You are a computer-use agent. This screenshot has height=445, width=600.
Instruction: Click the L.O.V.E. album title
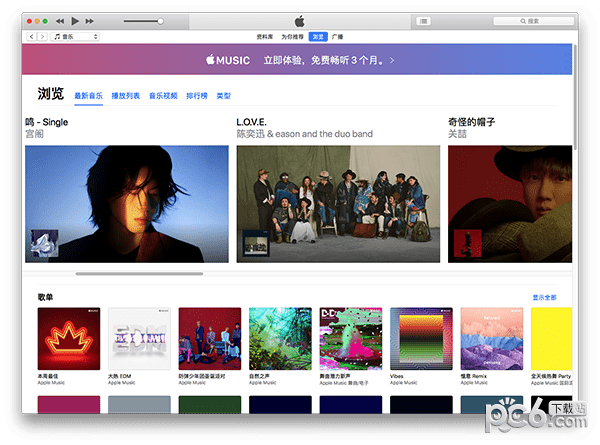tap(251, 122)
